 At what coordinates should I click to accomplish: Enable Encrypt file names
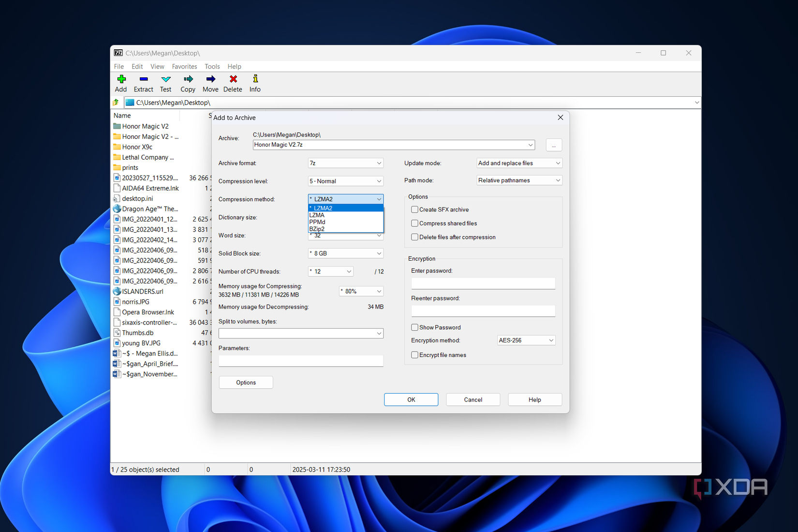(414, 355)
